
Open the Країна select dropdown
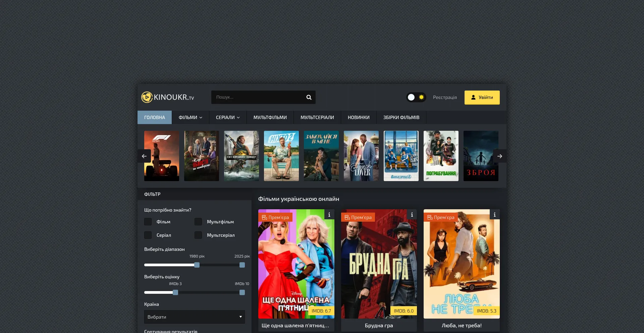(x=194, y=317)
